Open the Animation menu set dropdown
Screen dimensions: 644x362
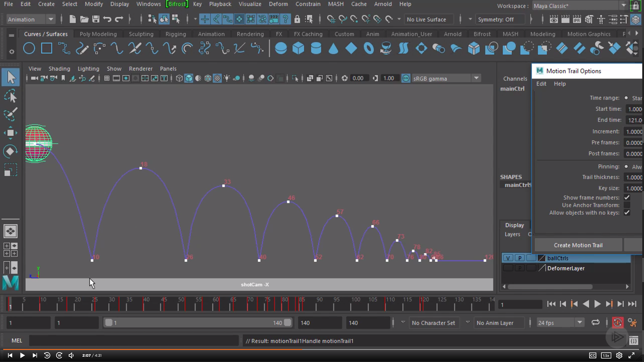click(51, 19)
